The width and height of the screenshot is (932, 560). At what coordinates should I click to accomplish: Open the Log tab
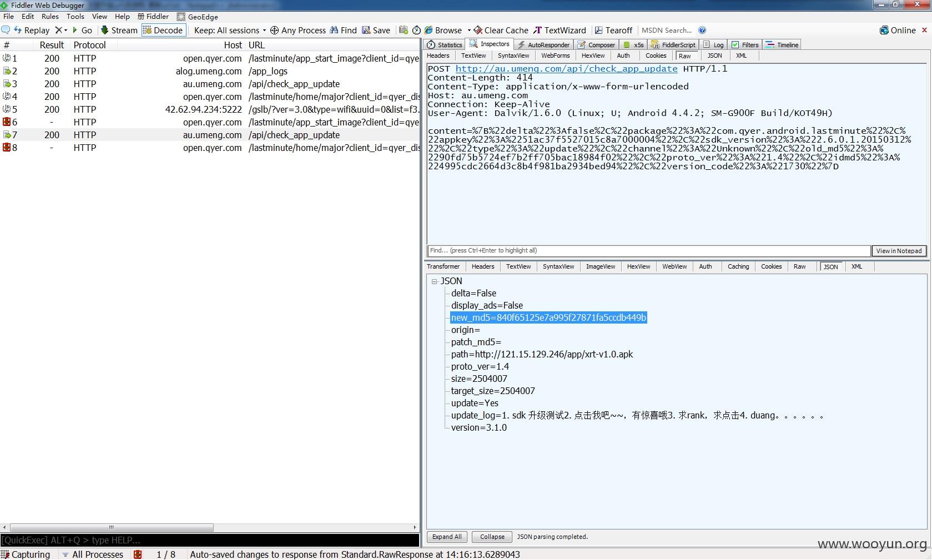pyautogui.click(x=713, y=44)
